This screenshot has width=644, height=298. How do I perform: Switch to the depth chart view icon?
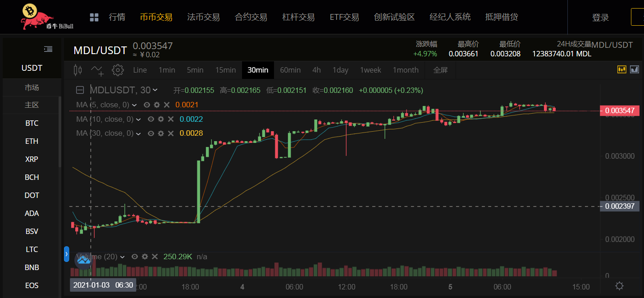pyautogui.click(x=635, y=69)
